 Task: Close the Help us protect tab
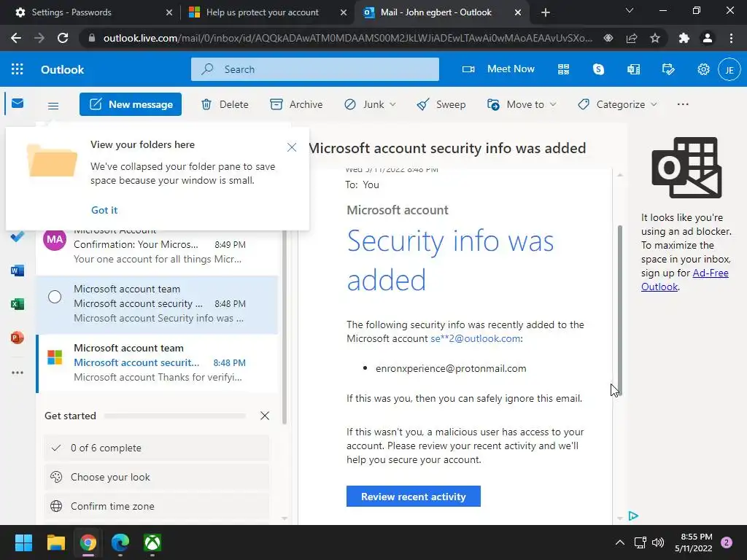pyautogui.click(x=344, y=12)
